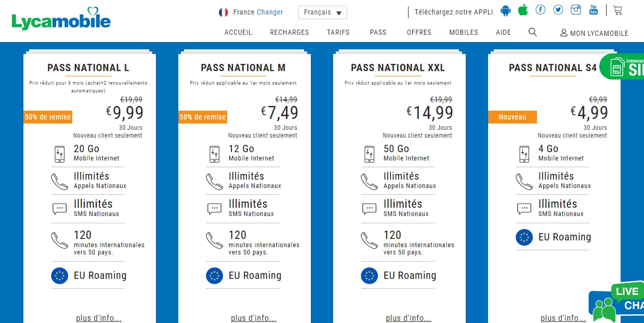Open the RECHARGES menu
Screen dimensions: 644x323
tap(289, 32)
